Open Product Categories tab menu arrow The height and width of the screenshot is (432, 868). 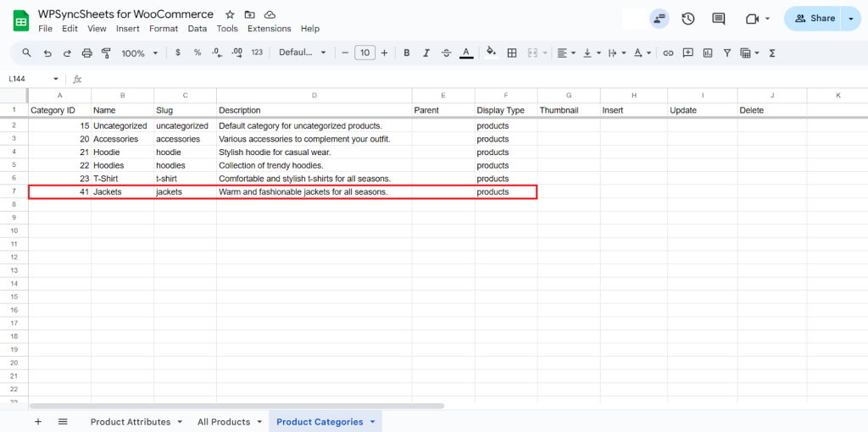click(x=372, y=422)
